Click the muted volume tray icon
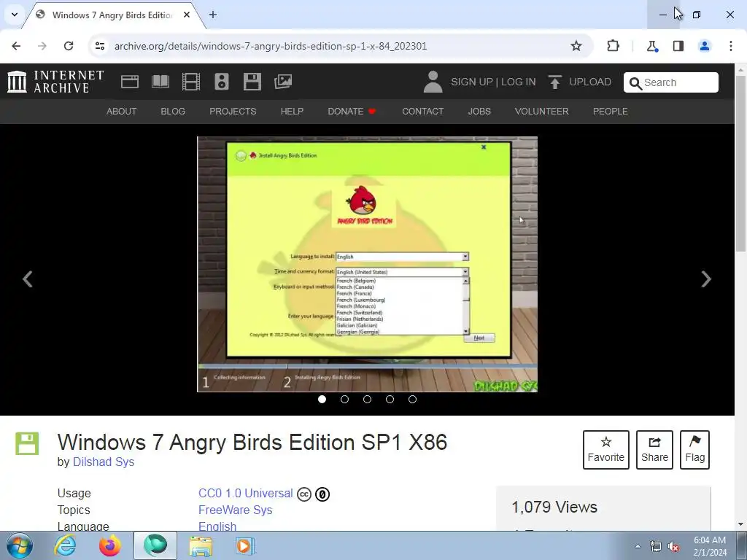This screenshot has width=747, height=560. pos(673,547)
